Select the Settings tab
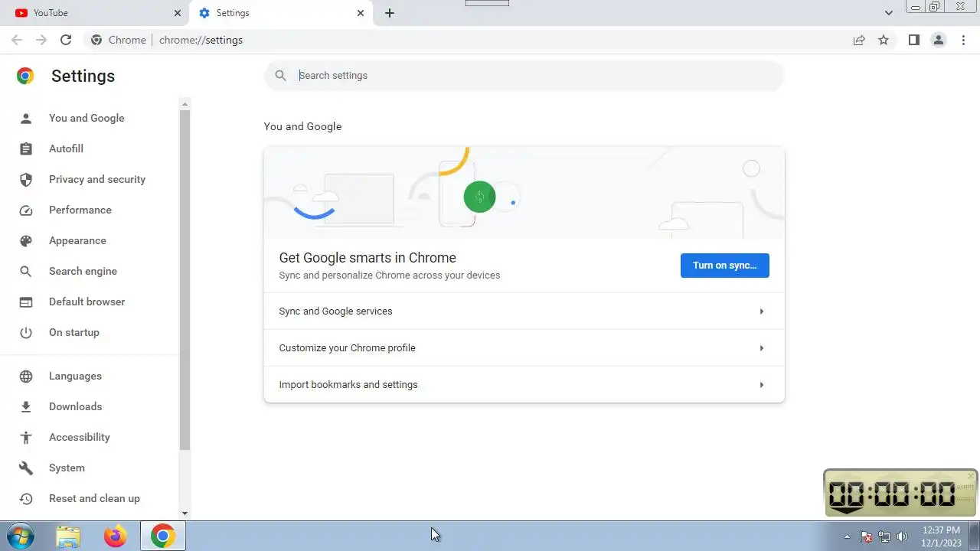This screenshot has width=980, height=551. 281,13
